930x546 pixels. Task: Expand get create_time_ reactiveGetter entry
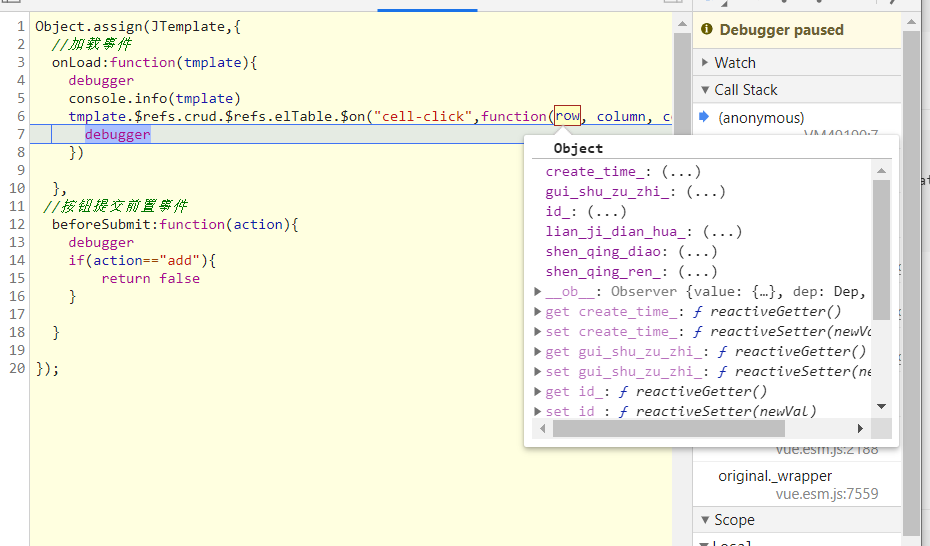click(x=539, y=312)
